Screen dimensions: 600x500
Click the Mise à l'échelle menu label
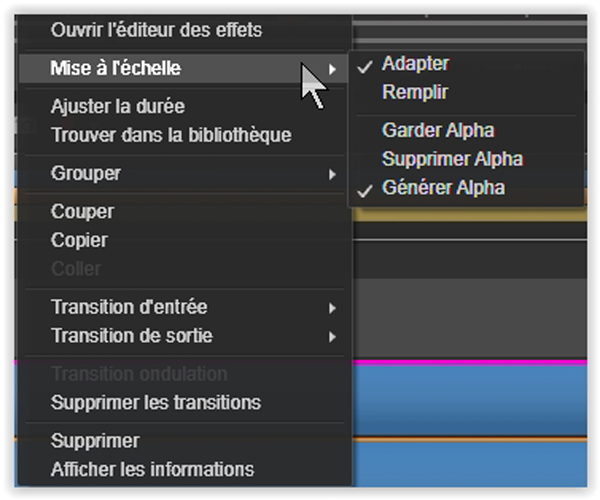[x=116, y=68]
